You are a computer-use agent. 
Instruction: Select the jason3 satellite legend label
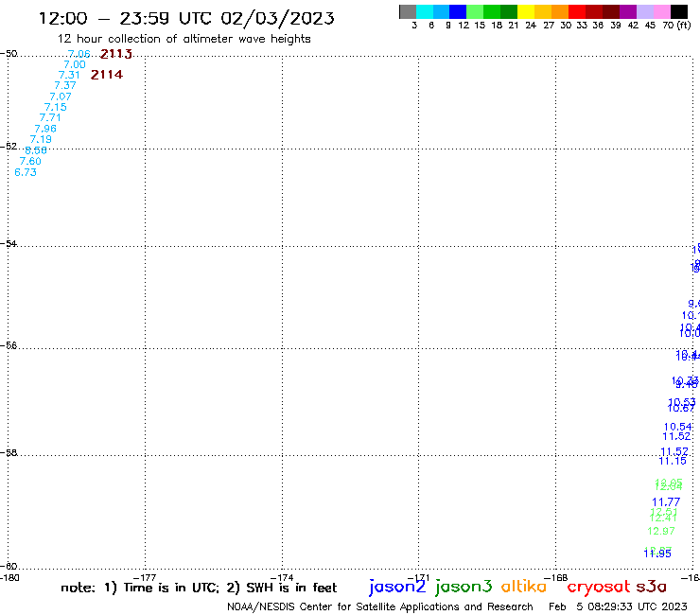pos(464,587)
